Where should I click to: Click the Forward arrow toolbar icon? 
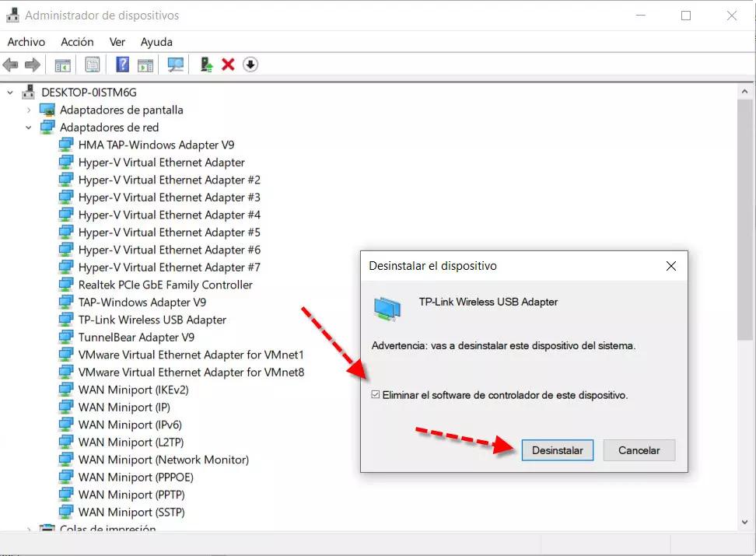[33, 64]
